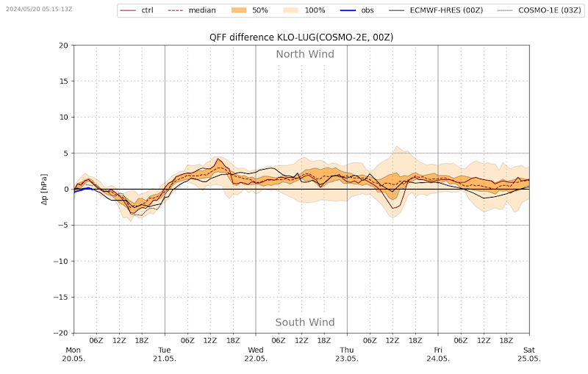Click the Sat 25.05. date label
Viewport: 588px width, 374px height.
(x=529, y=354)
